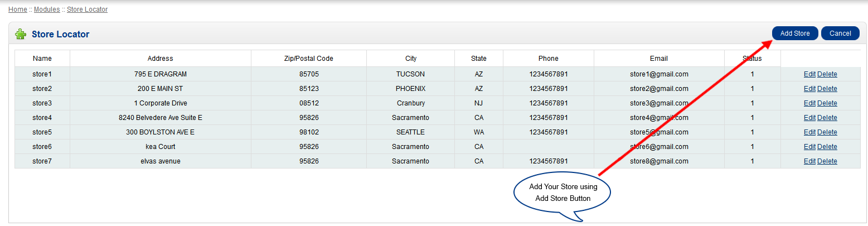Go to Modules breadcrumb link

(x=47, y=9)
